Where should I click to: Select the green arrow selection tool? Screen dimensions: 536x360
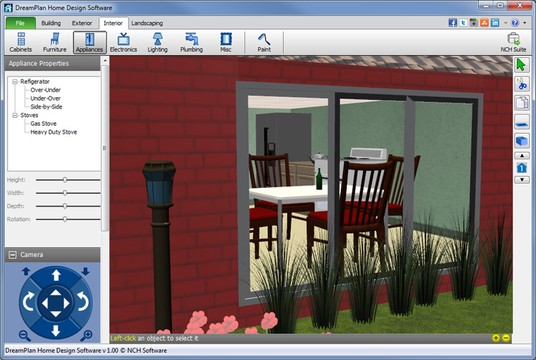tap(522, 65)
